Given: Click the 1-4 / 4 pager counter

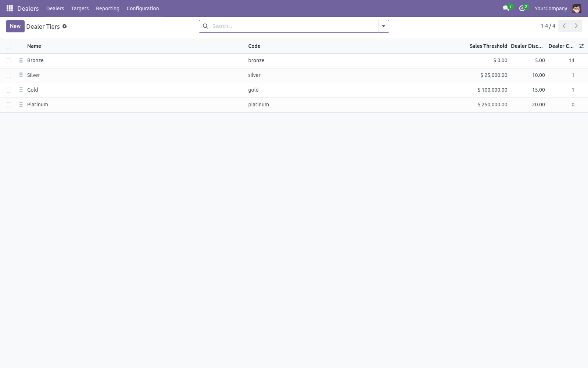Looking at the screenshot, I should click(x=548, y=26).
